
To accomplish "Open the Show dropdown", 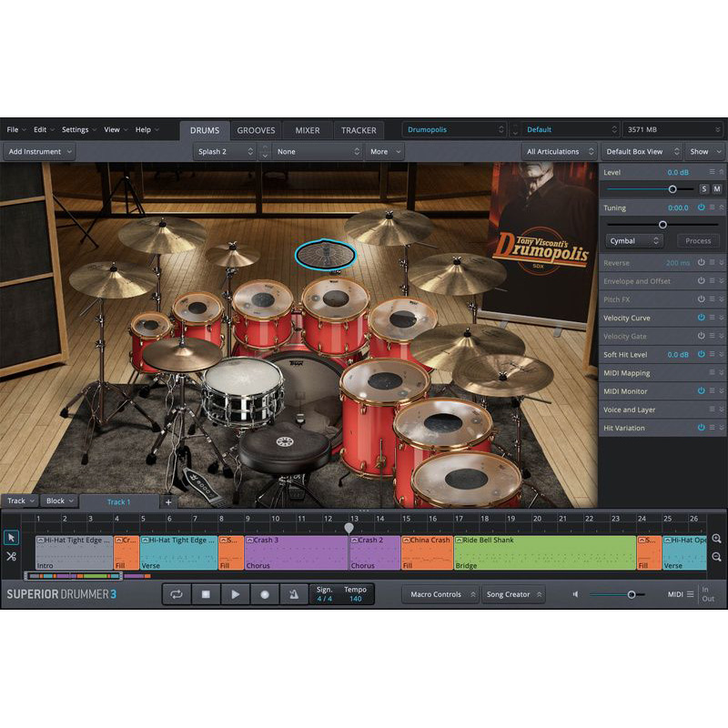I will (x=704, y=151).
